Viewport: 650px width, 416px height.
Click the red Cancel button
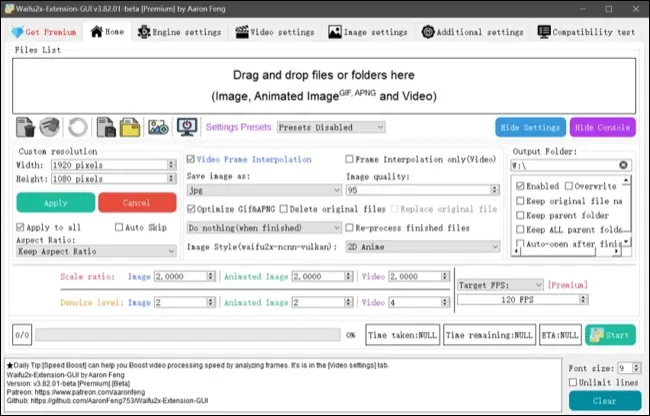coord(137,203)
